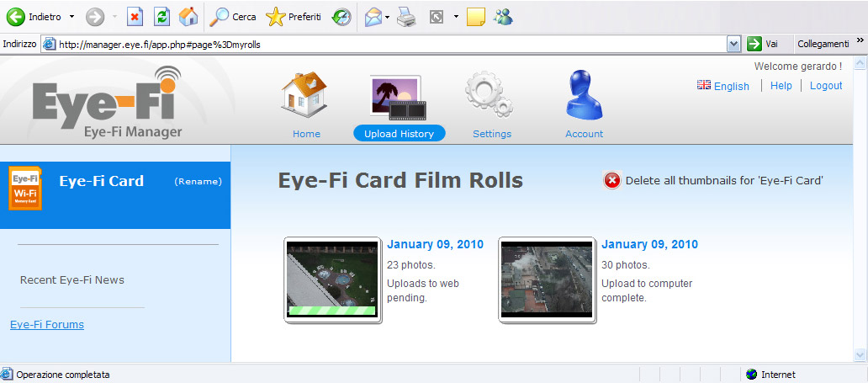
Task: Click the Eye-Fi Card Film Rolls heading
Action: click(x=400, y=180)
